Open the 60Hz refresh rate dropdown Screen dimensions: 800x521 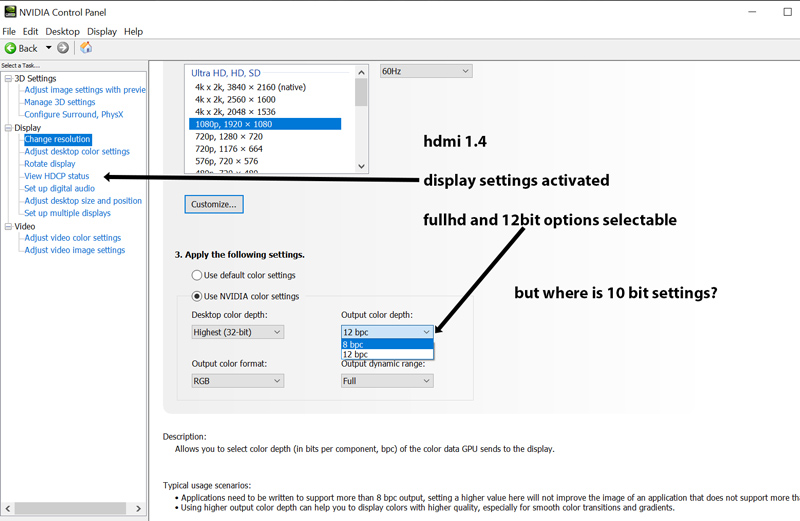[426, 71]
